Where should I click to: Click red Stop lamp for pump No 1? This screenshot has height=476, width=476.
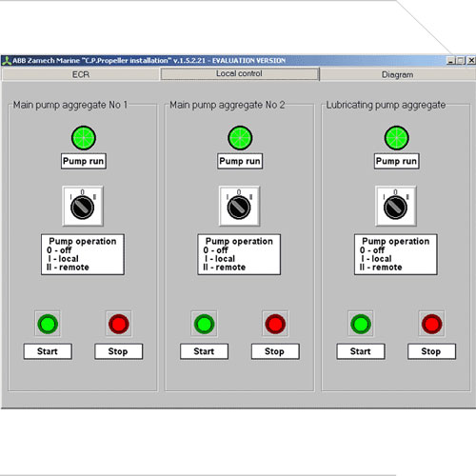click(x=119, y=324)
